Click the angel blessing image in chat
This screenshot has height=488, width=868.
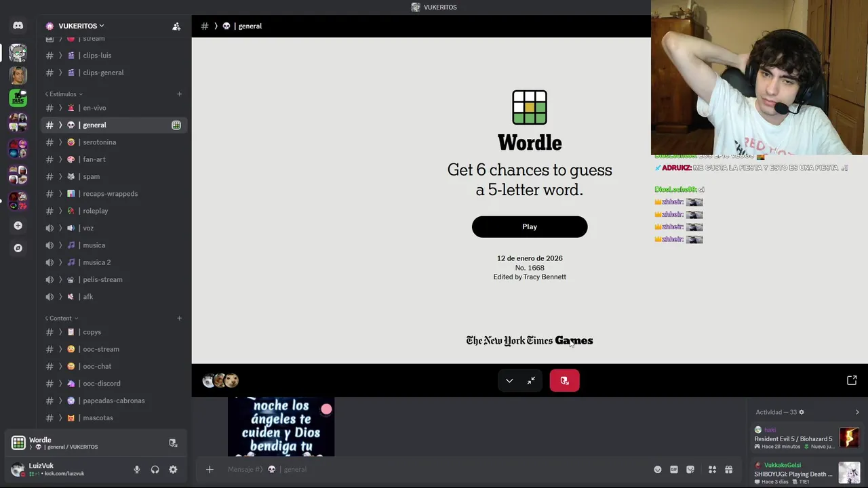281,427
